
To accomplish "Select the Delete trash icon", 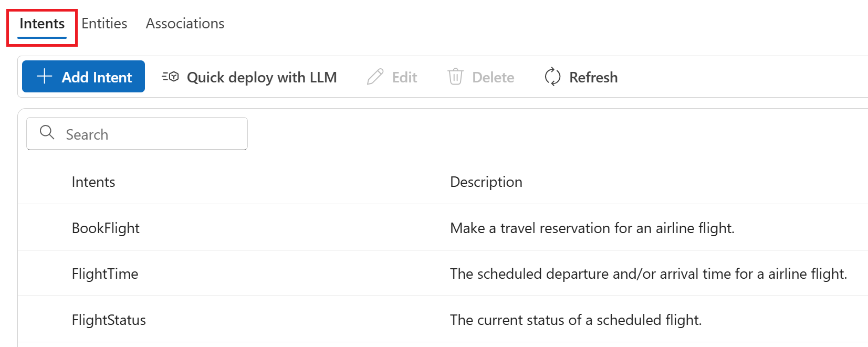I will [x=455, y=77].
